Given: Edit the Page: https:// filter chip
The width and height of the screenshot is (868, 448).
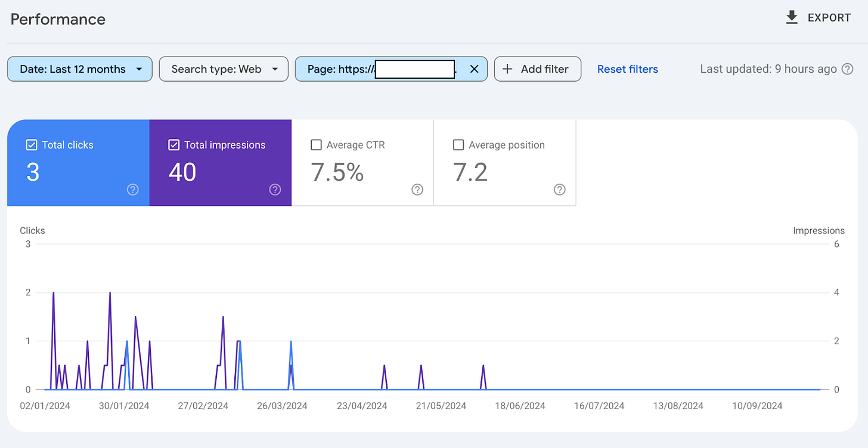Looking at the screenshot, I should point(391,69).
